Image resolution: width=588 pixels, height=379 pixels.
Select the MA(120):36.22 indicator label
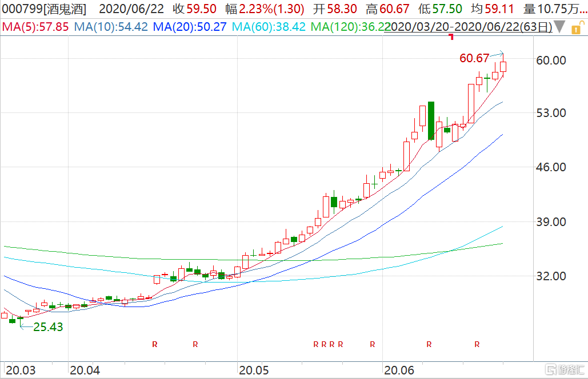pos(350,27)
